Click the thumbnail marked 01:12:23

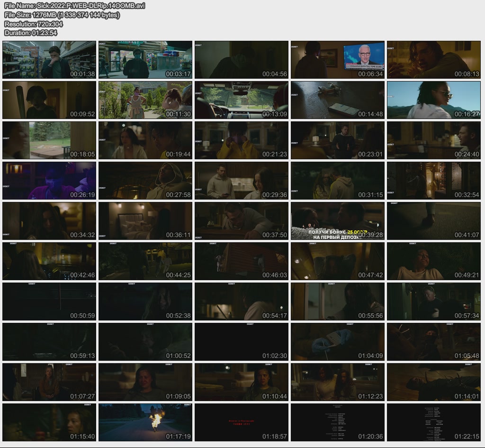pos(338,382)
